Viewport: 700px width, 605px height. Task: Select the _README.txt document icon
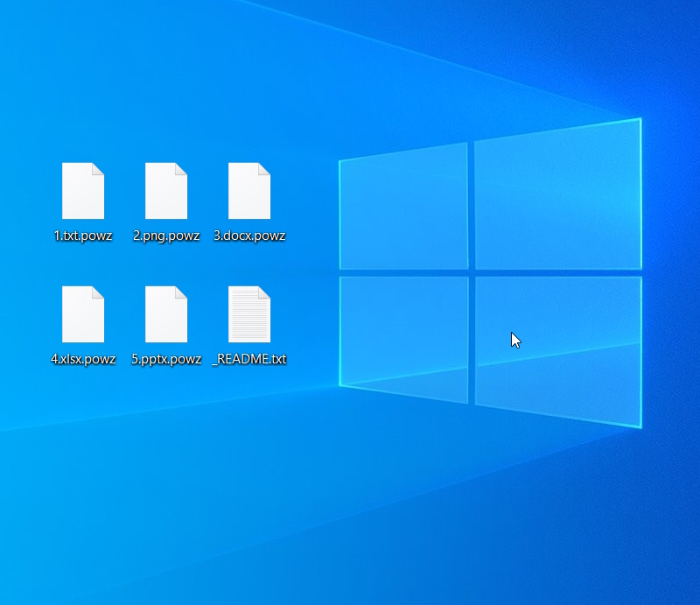click(x=249, y=314)
